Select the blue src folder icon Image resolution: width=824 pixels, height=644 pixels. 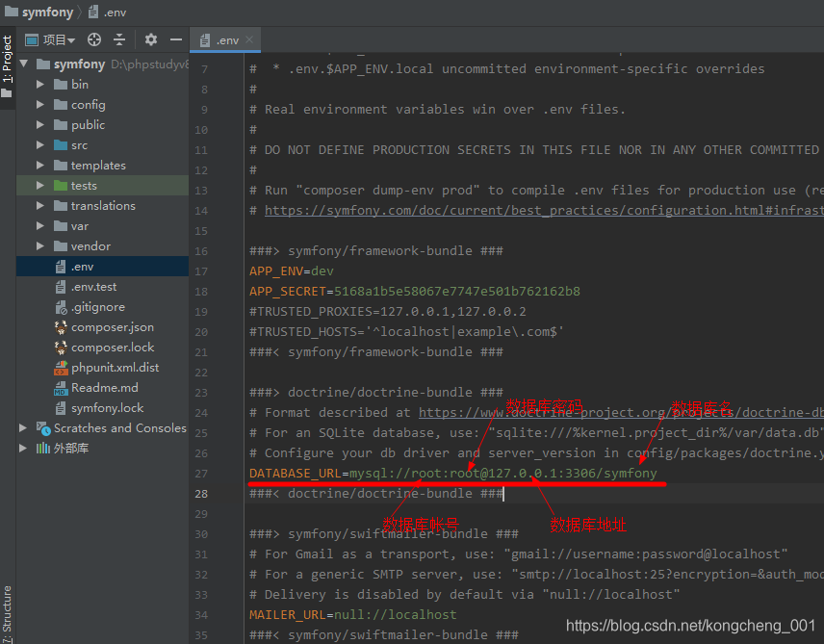(x=61, y=144)
